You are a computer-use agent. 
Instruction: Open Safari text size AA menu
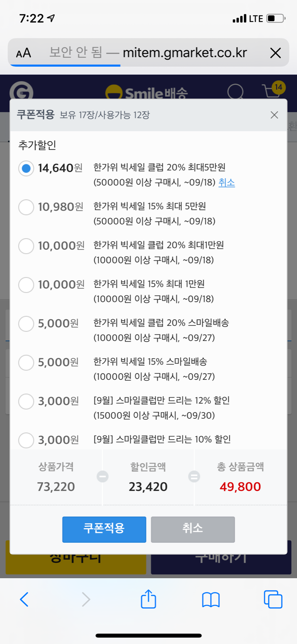tap(24, 53)
